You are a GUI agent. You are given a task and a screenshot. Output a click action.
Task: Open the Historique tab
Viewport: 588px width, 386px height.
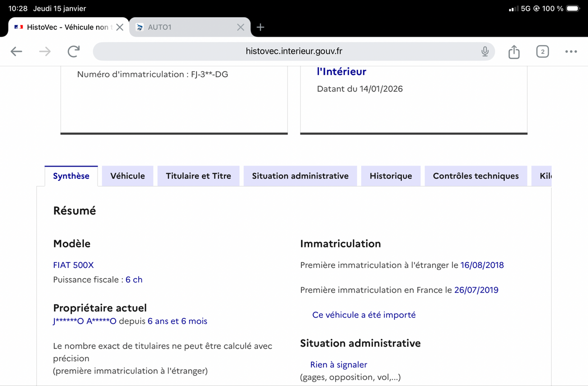(x=391, y=176)
